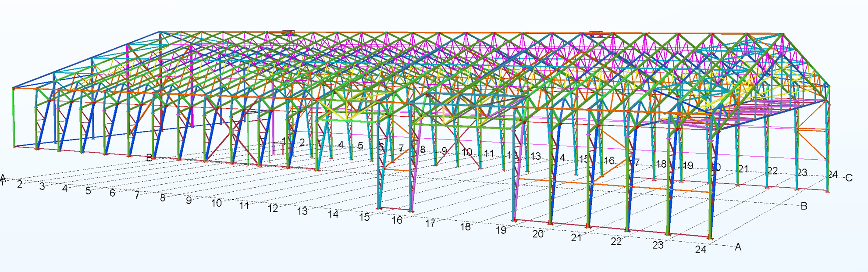868x272 pixels.
Task: Click grid label 22 on the front row
Action: click(616, 241)
